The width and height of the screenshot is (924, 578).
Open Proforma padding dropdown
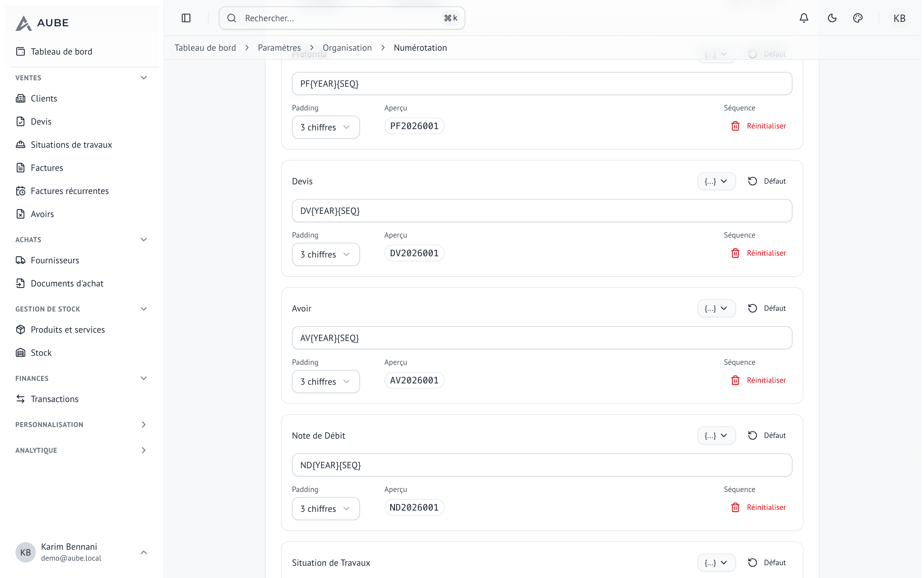(326, 127)
